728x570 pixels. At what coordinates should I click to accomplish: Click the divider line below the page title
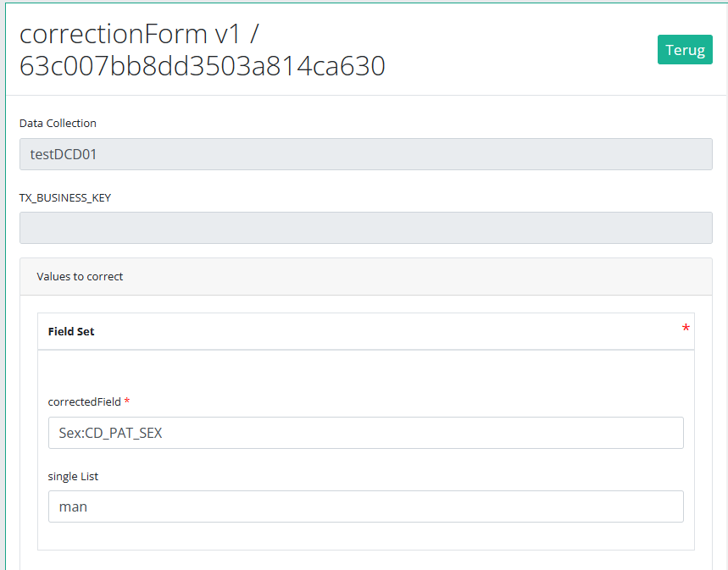(365, 95)
